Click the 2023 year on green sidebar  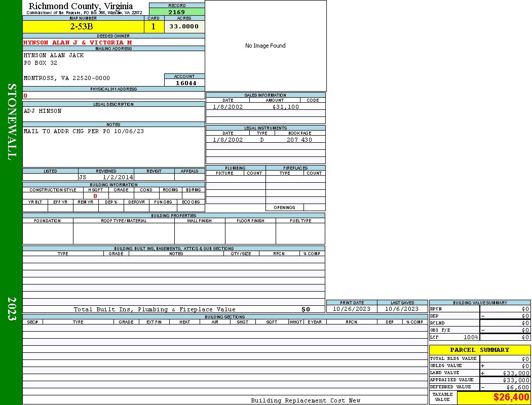coord(12,307)
